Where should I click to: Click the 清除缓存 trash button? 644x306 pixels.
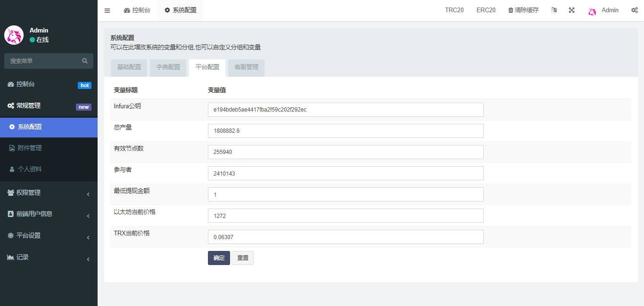point(523,10)
